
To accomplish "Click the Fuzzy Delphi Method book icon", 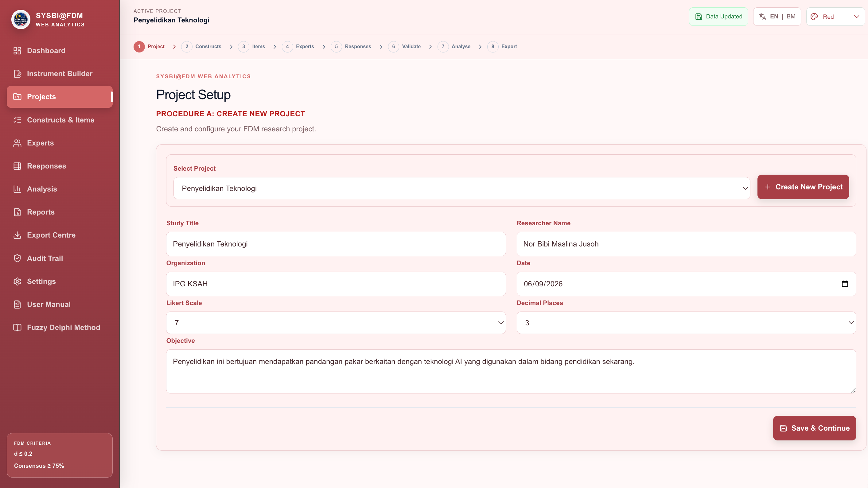I will point(17,327).
